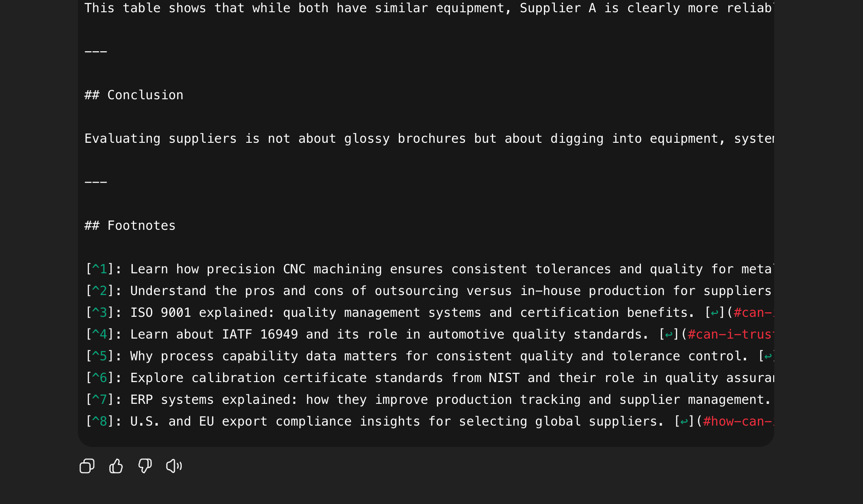Viewport: 863px width, 504px height.
Task: Click the #can-i-trus anchor link in footnote 4
Action: [x=730, y=334]
